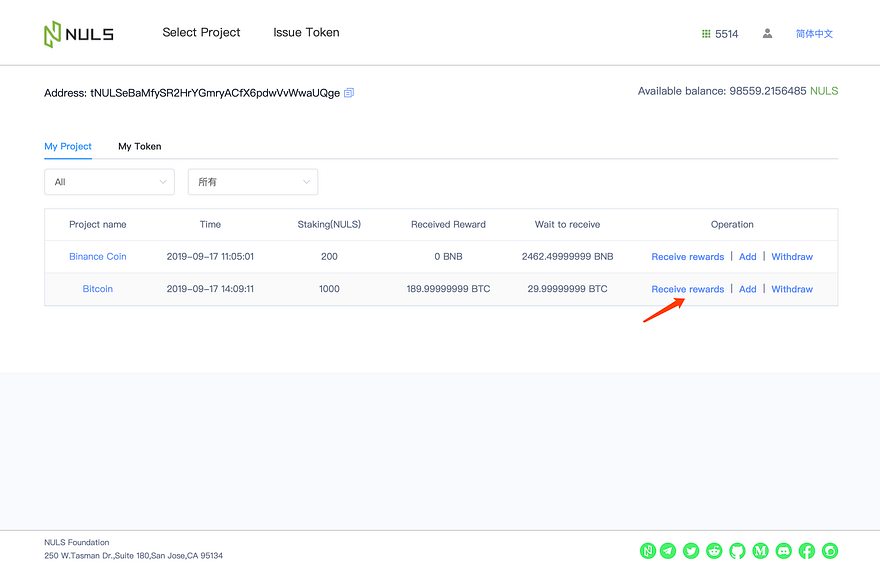Open the All filter dropdown

109,182
